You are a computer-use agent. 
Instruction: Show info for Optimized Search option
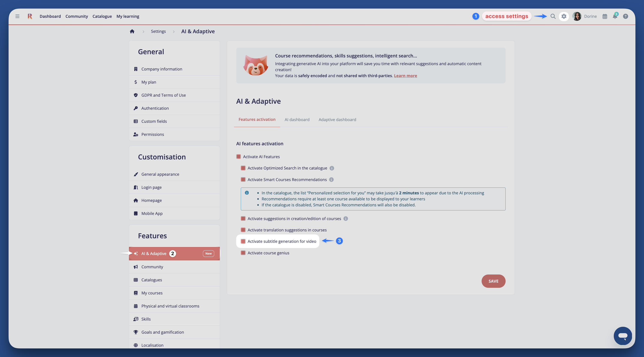tap(332, 168)
